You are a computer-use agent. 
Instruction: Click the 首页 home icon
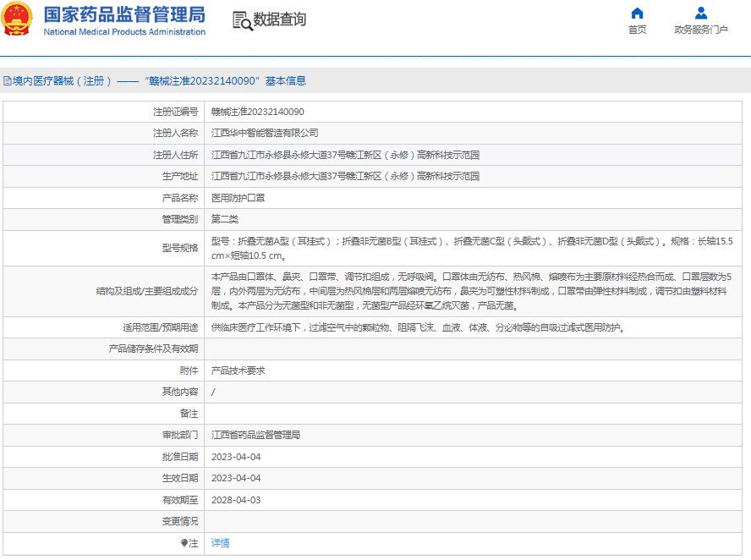click(637, 13)
